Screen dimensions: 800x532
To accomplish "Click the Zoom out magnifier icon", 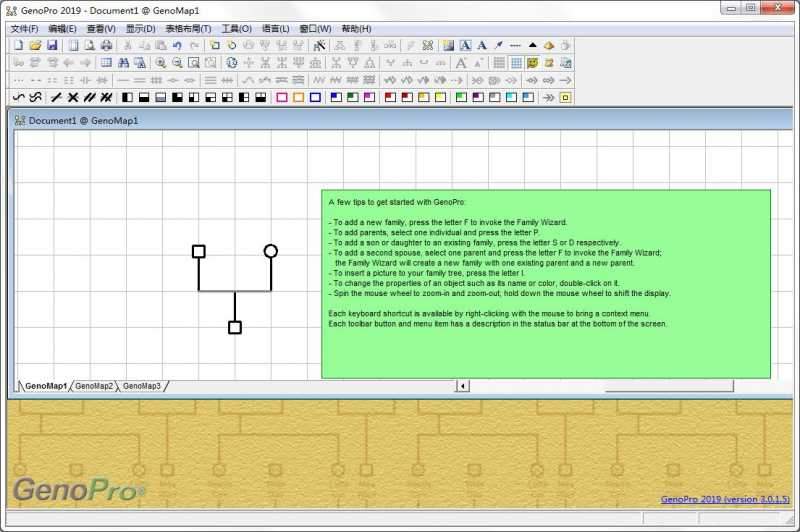I will pos(177,63).
